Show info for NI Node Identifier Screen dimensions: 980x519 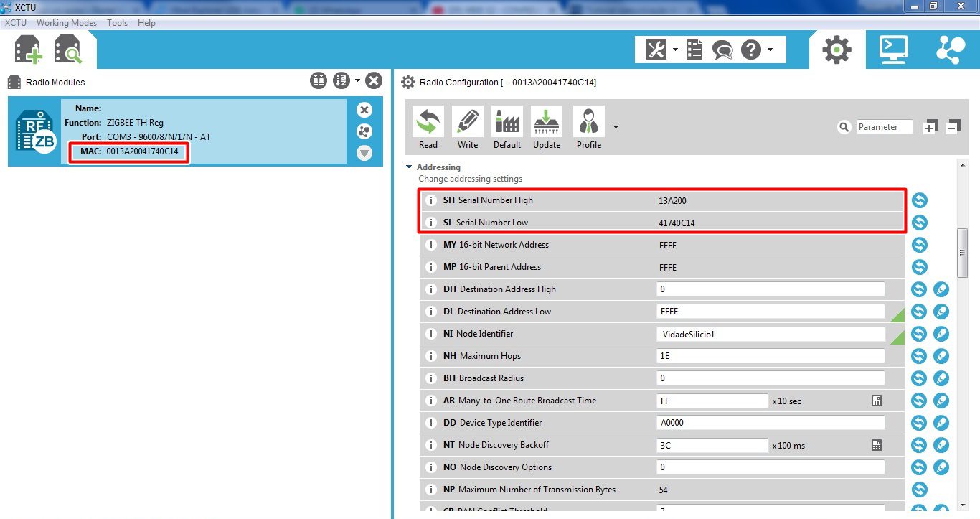coord(431,334)
